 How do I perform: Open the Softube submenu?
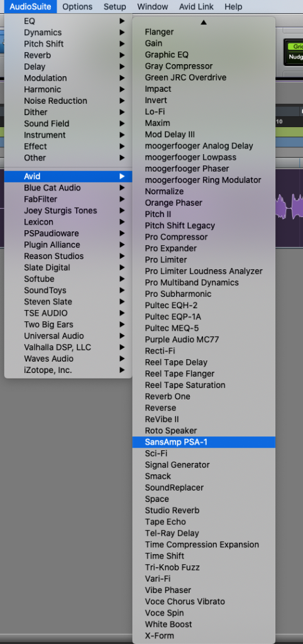point(68,279)
